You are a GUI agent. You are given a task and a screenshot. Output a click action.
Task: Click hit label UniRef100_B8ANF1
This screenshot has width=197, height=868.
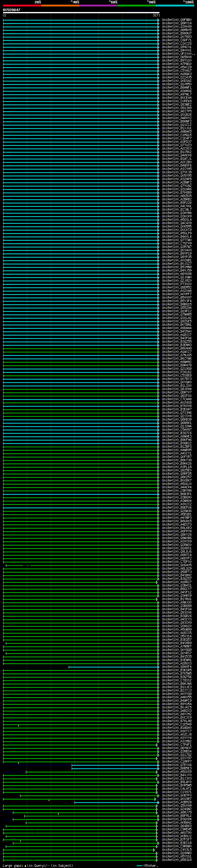(x=177, y=88)
